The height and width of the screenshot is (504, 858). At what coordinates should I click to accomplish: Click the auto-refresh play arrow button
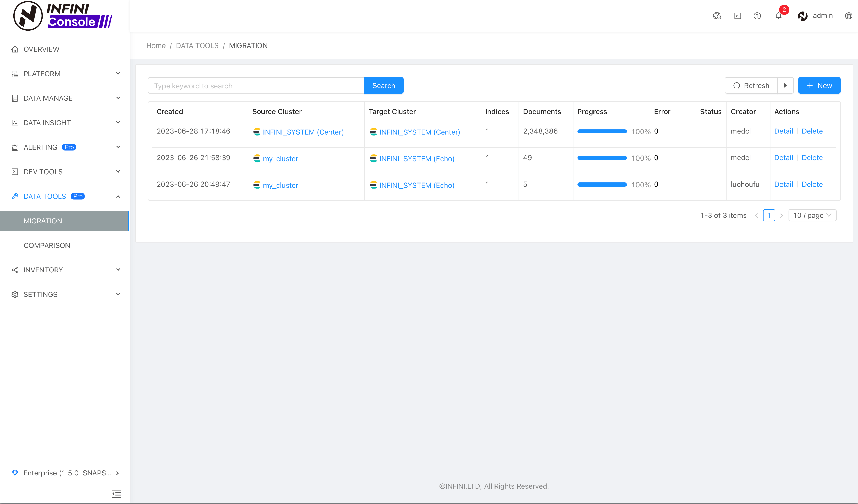[x=786, y=85]
